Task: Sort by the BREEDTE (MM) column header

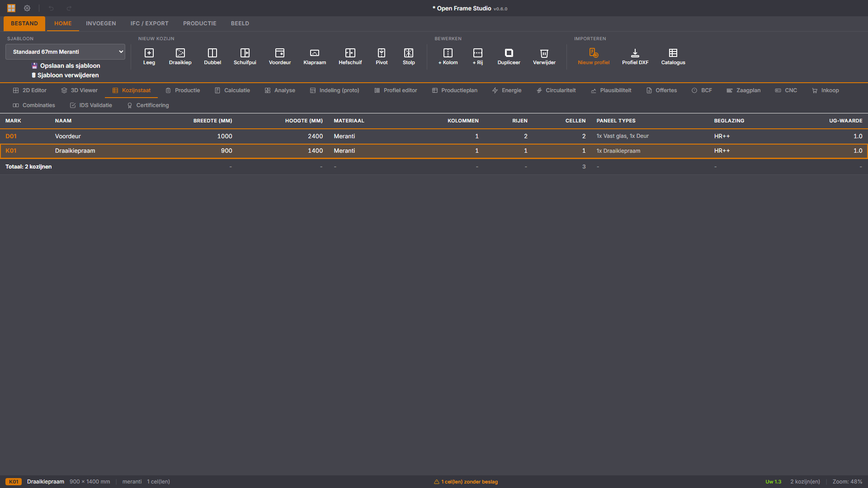Action: tap(212, 121)
